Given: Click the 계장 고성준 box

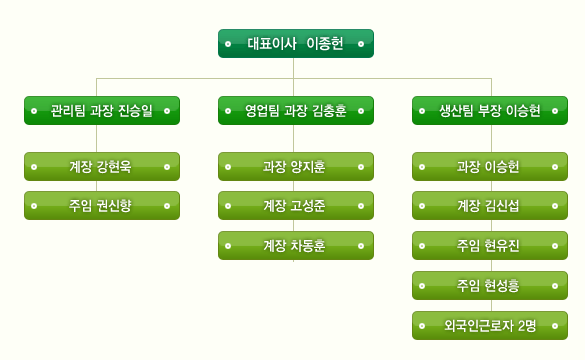Looking at the screenshot, I should [296, 206].
